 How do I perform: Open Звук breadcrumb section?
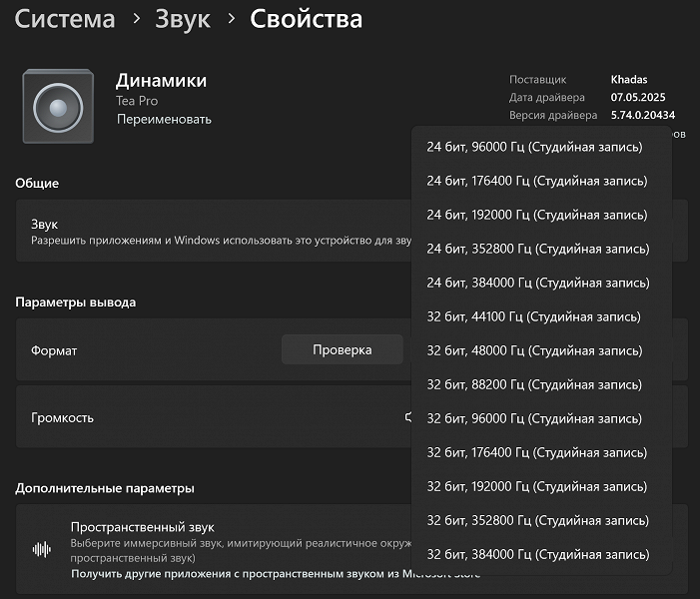click(x=183, y=19)
